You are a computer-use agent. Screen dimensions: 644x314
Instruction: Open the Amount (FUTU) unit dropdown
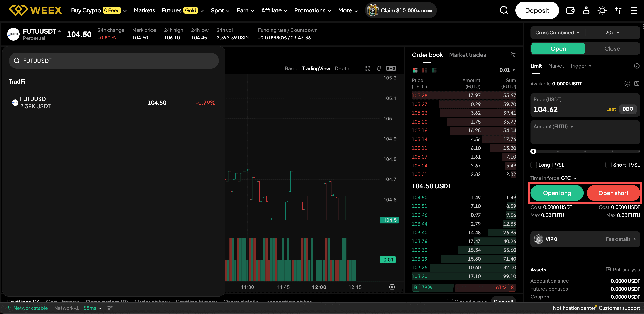(x=553, y=127)
